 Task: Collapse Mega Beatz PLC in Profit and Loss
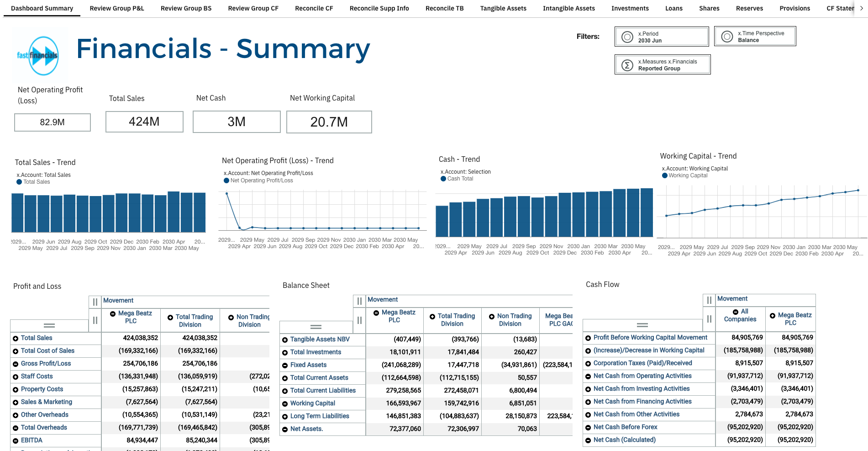[113, 313]
